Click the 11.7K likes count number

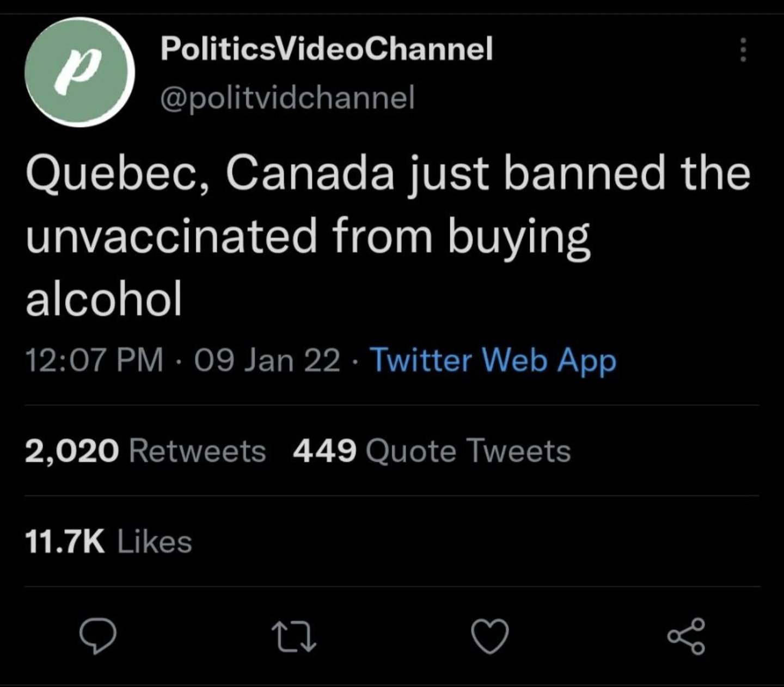coord(65,542)
